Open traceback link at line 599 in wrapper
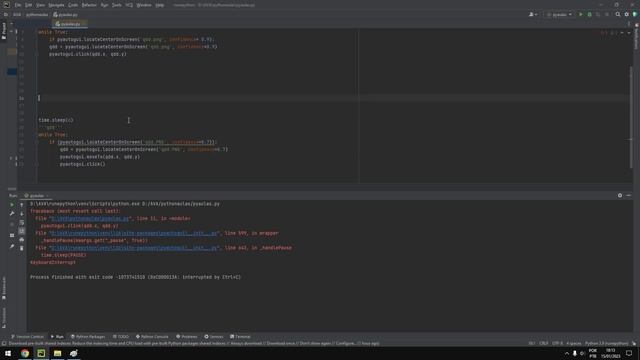The width and height of the screenshot is (640, 360). coord(133,233)
